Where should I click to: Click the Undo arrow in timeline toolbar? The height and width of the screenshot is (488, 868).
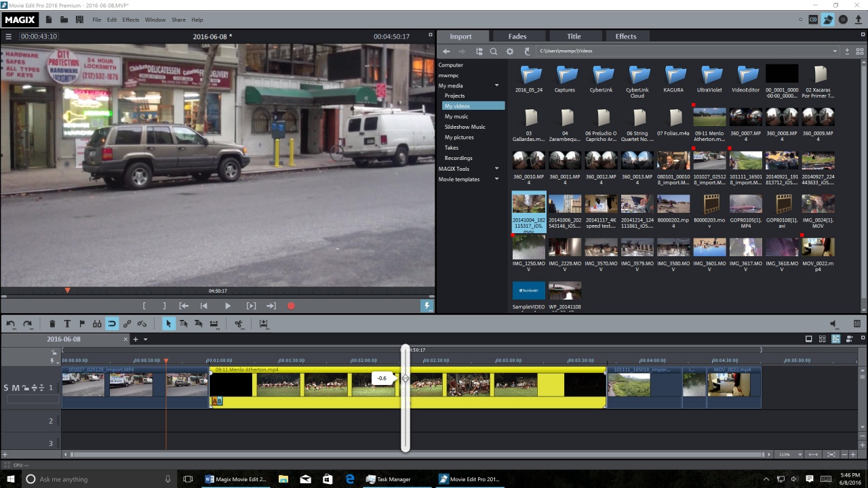click(11, 324)
